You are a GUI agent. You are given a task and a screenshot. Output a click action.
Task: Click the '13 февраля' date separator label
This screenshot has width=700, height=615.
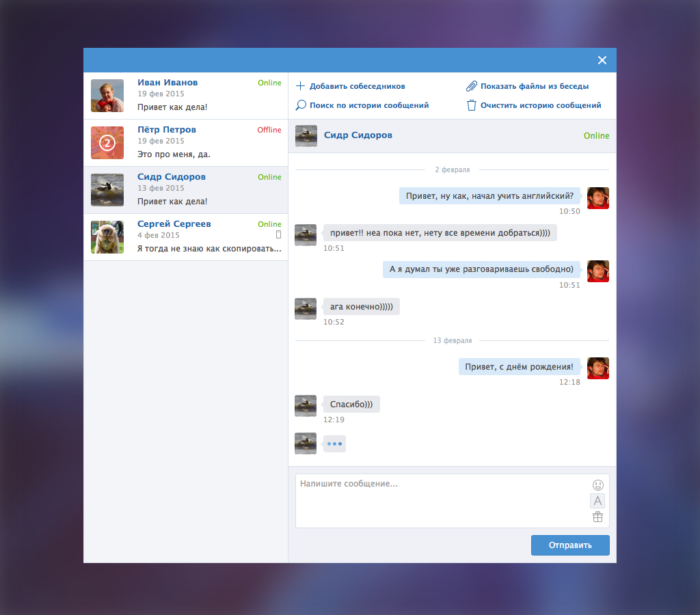pyautogui.click(x=453, y=340)
